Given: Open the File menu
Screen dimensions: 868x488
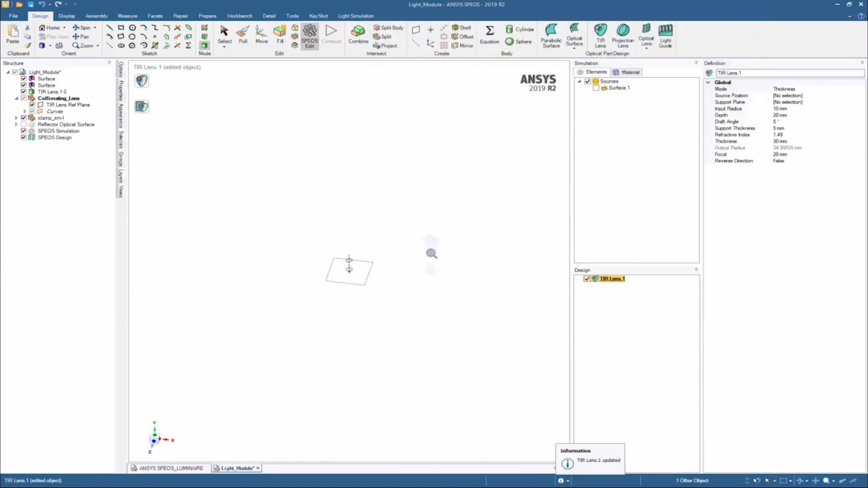Looking at the screenshot, I should 13,16.
